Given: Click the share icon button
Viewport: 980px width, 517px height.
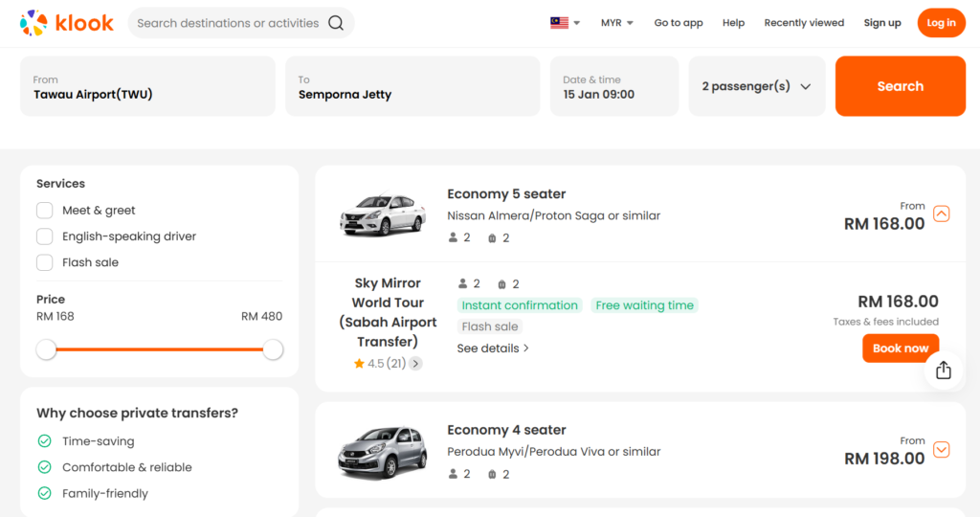Looking at the screenshot, I should tap(943, 370).
